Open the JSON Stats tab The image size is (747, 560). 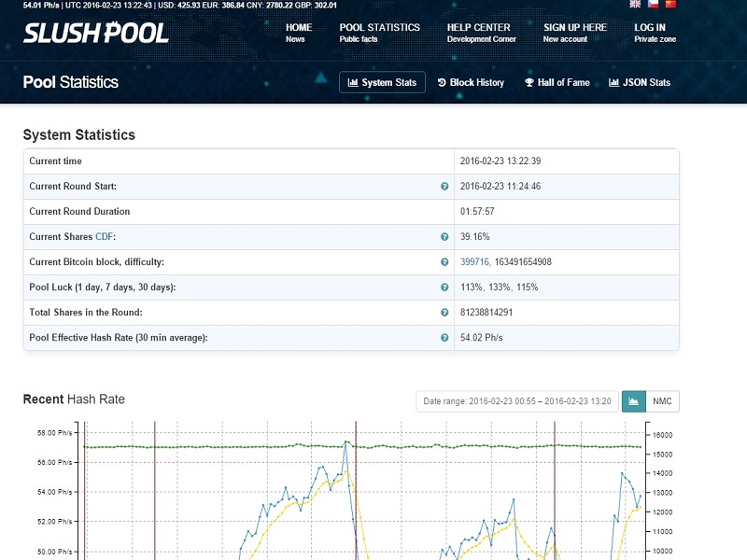[640, 82]
